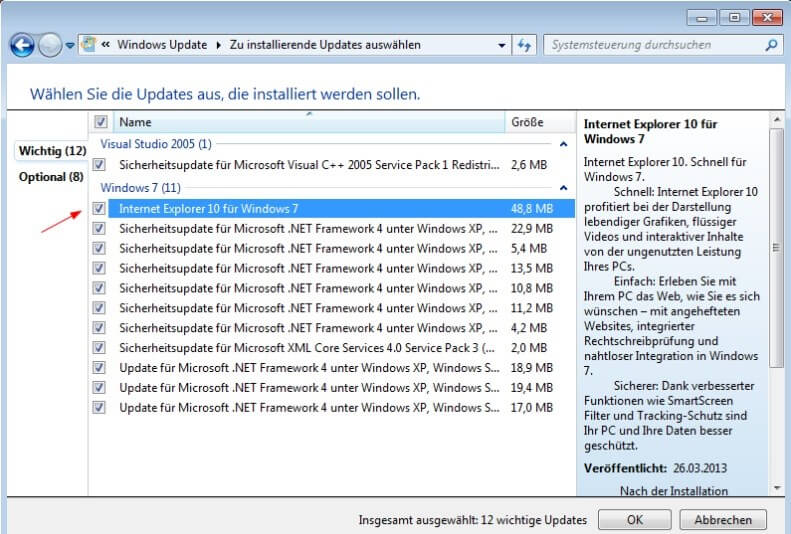Viewport: 791px width, 534px height.
Task: Maximize the Windows Update window
Action: pos(734,18)
